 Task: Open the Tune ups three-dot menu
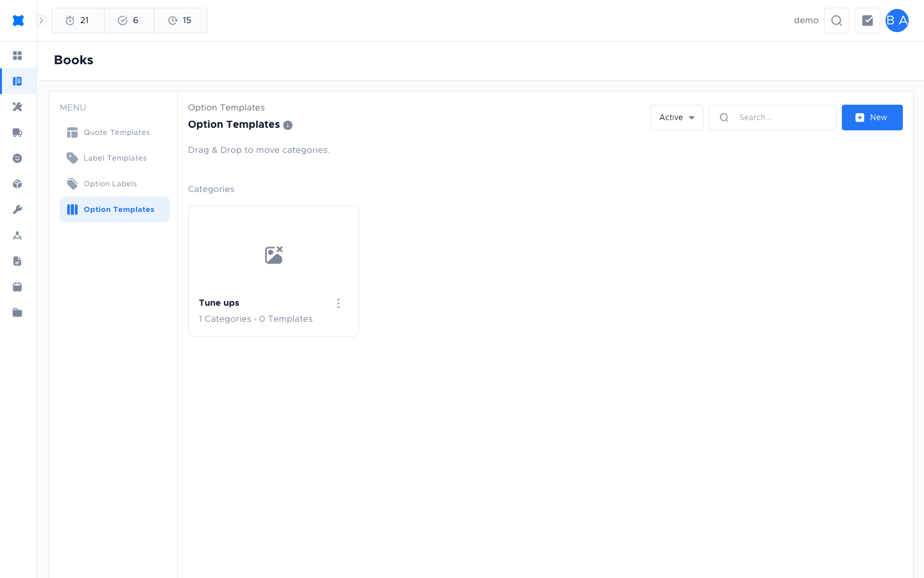[338, 303]
